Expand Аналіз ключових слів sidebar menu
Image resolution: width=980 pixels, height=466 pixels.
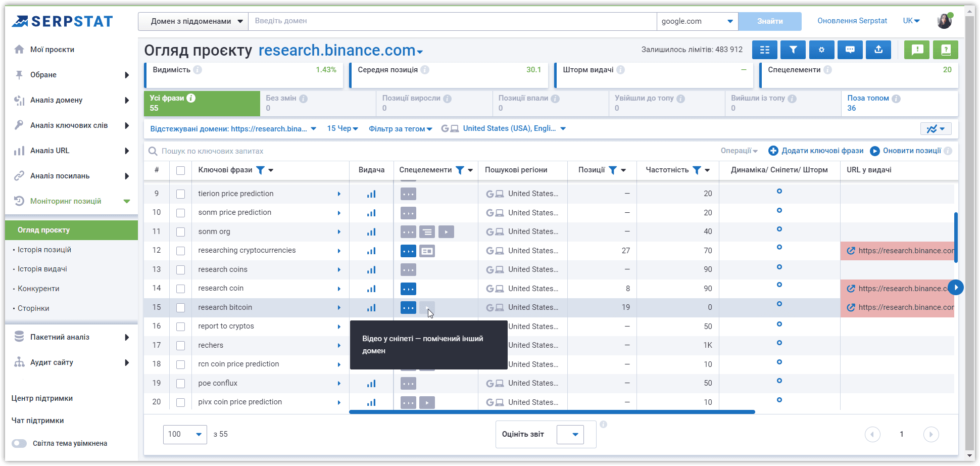pos(72,125)
